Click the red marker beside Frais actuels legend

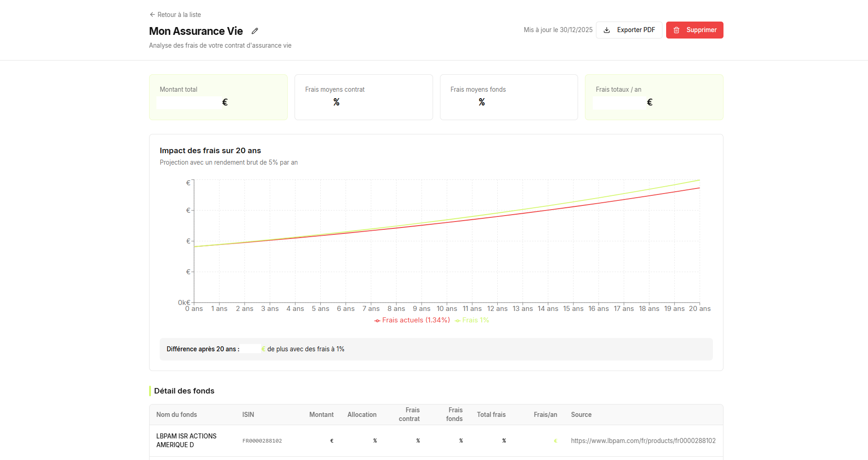coord(376,320)
